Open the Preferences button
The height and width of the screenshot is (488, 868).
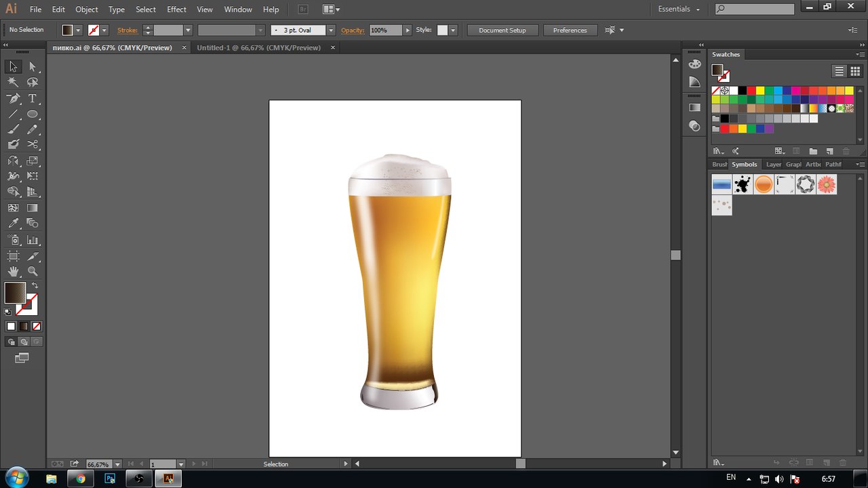pyautogui.click(x=570, y=30)
